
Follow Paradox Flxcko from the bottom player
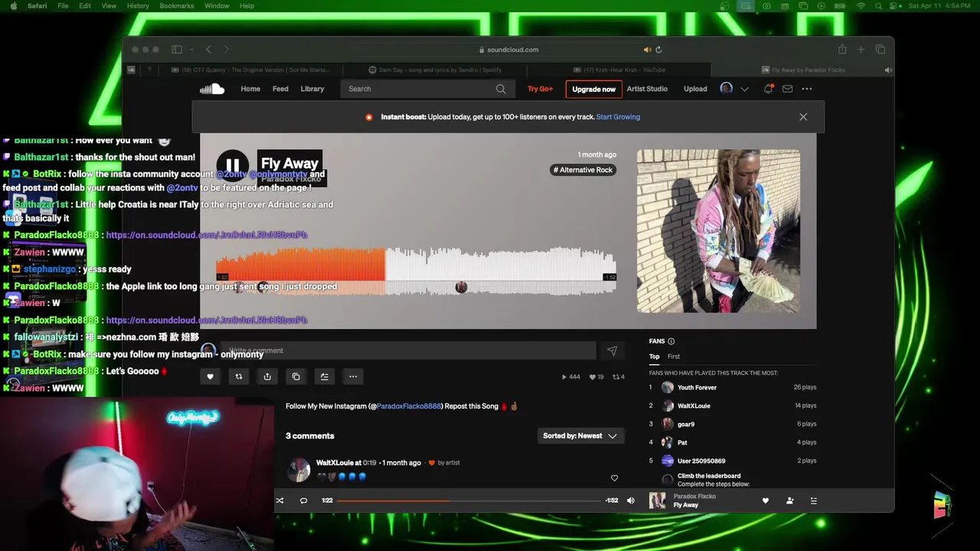789,500
